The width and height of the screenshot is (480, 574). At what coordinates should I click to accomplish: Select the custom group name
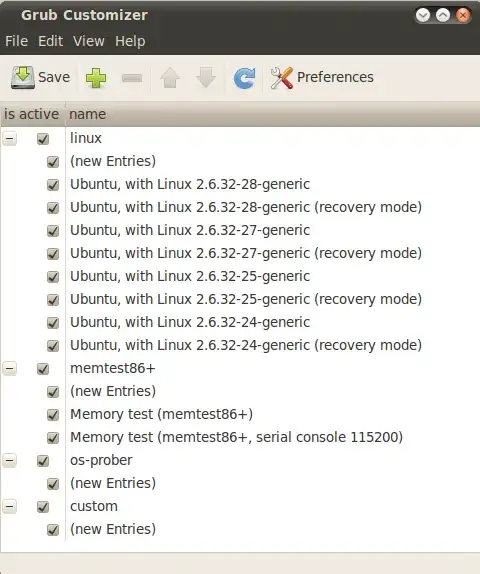[x=94, y=506]
